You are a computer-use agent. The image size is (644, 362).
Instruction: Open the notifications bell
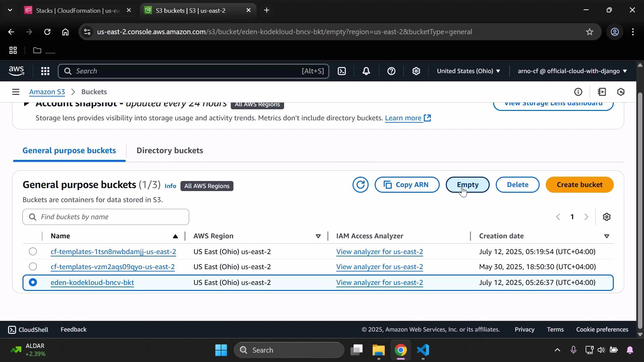click(x=366, y=71)
